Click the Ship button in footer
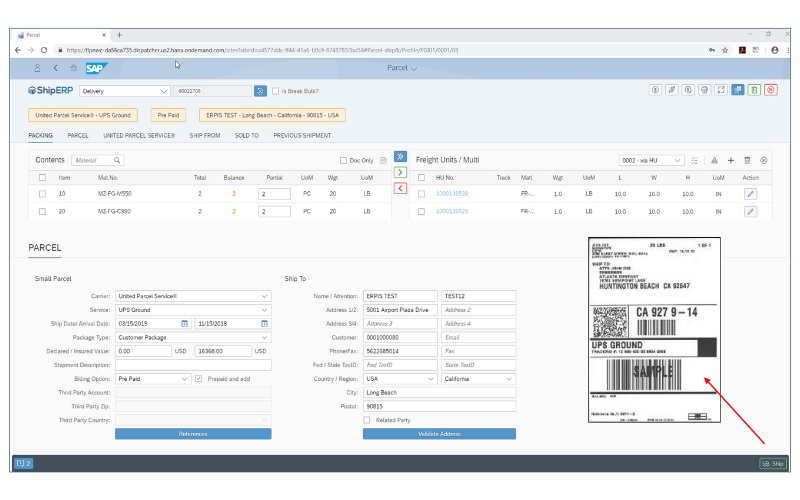Viewport: 800px width, 500px height. pos(773,463)
